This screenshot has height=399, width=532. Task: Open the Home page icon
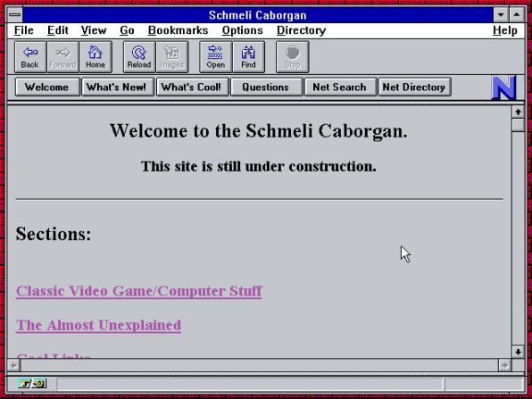tap(96, 57)
